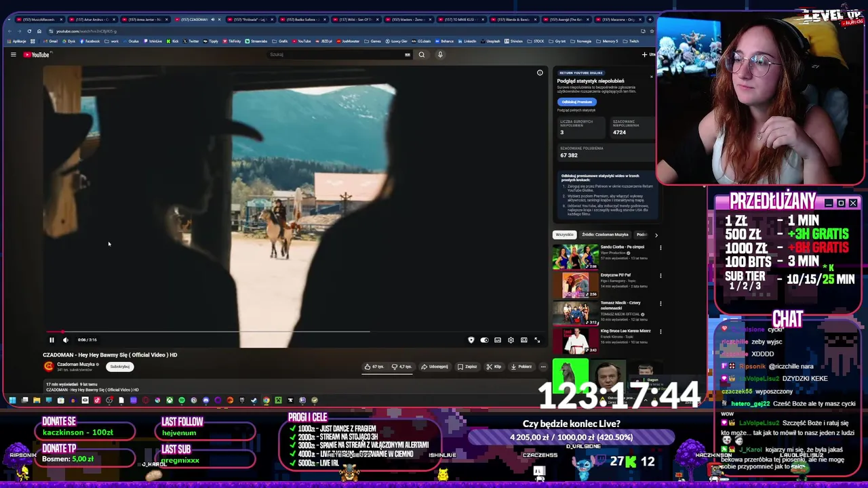Click the search magnifier button
The width and height of the screenshot is (868, 488).
point(422,54)
